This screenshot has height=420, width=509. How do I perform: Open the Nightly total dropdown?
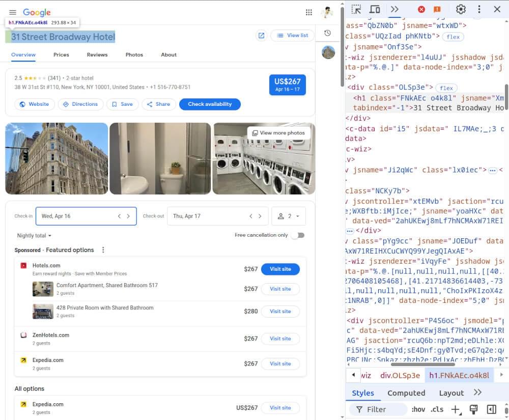33,235
